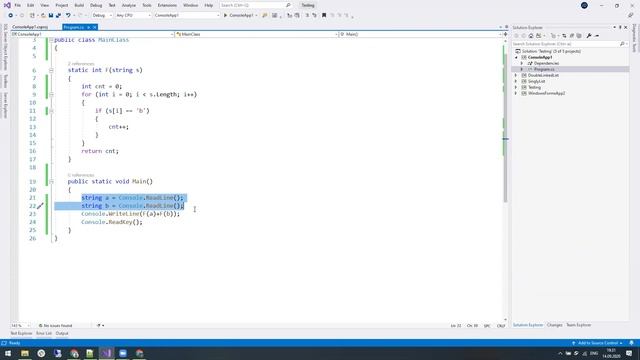Click the '2 references' CodeLens link above F
The height and width of the screenshot is (360, 640).
point(81,64)
